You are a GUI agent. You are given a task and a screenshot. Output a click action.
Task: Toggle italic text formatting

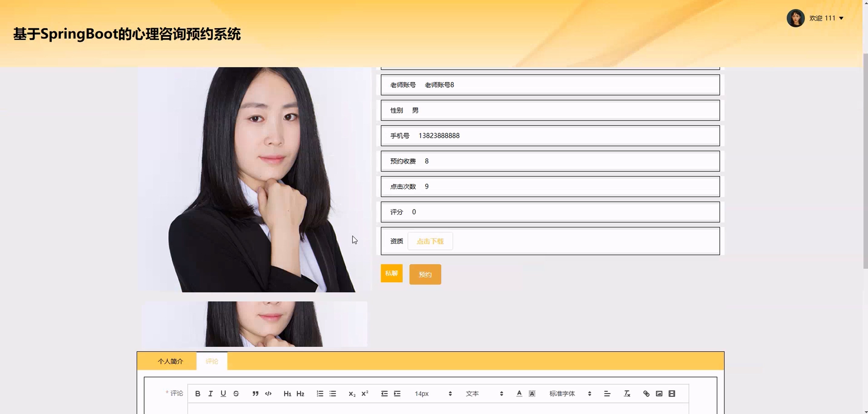pos(210,393)
